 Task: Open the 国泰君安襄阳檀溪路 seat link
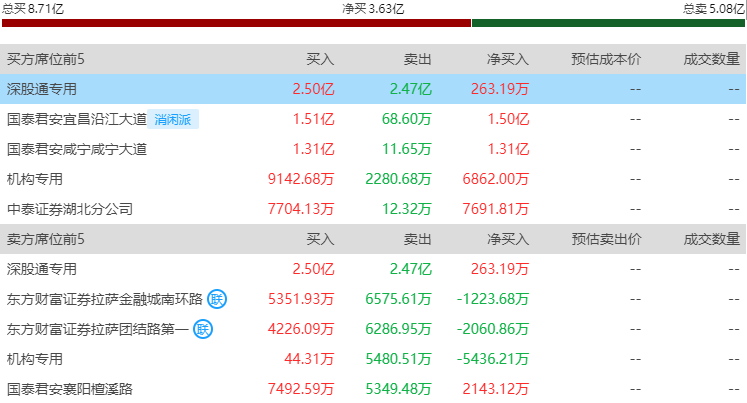pyautogui.click(x=69, y=389)
